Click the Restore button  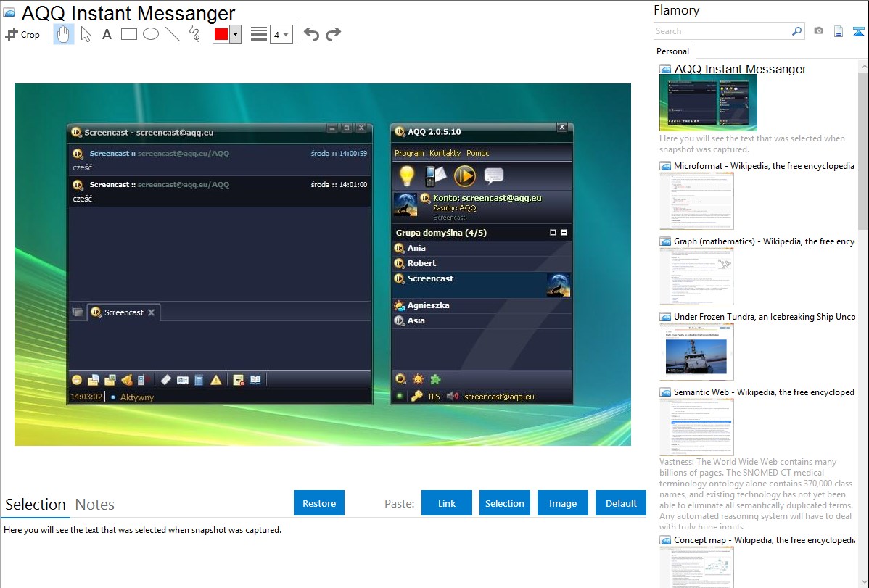coord(319,503)
